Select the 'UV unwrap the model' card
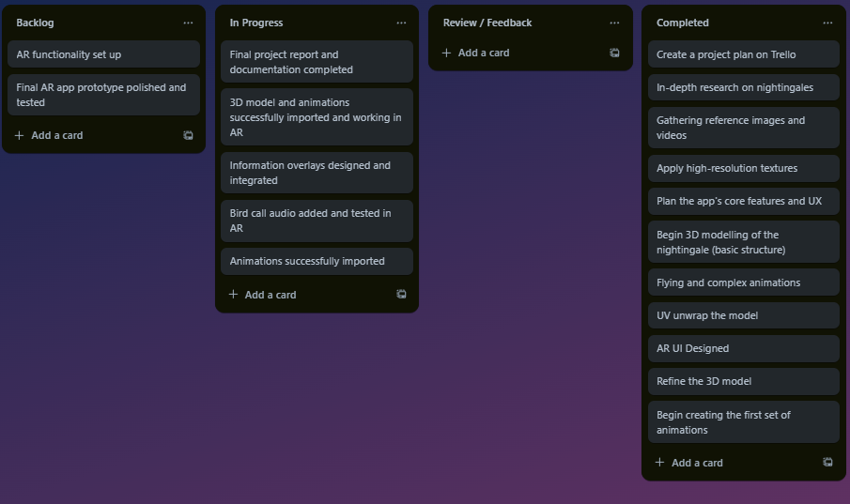850x504 pixels. click(x=743, y=315)
